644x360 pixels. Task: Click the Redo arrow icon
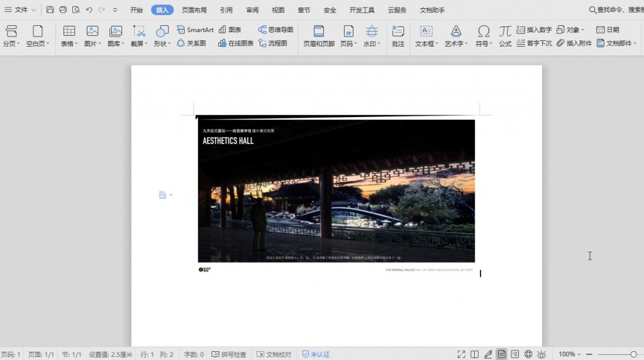[x=101, y=9]
